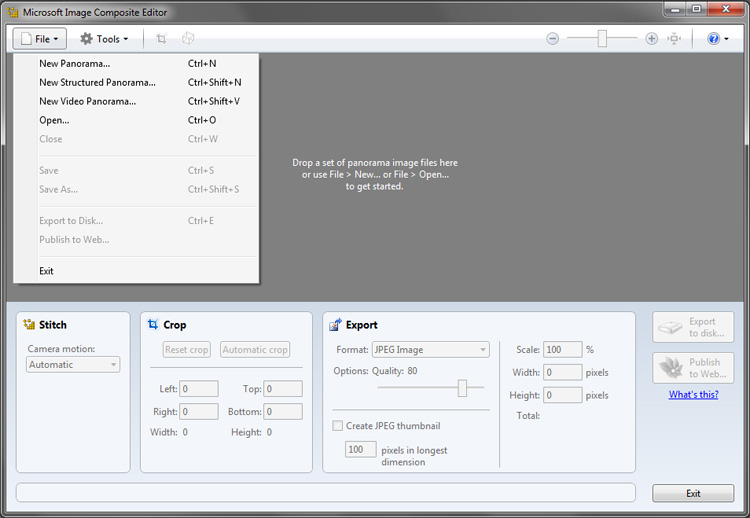Click the Tools gear icon

(x=87, y=39)
